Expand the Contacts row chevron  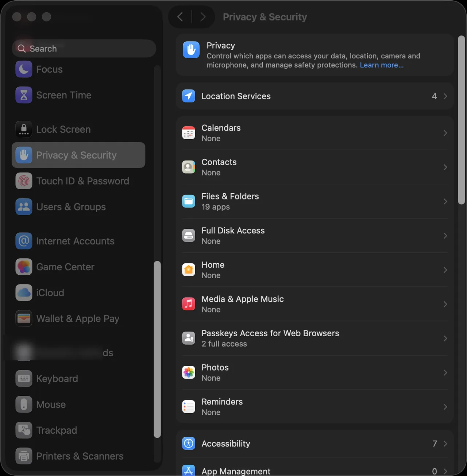click(445, 167)
